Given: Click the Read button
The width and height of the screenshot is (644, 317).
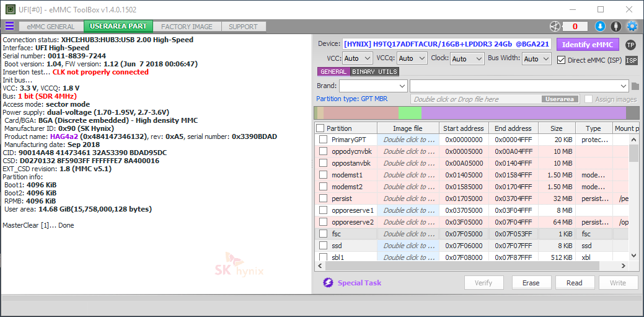Looking at the screenshot, I should [x=574, y=283].
